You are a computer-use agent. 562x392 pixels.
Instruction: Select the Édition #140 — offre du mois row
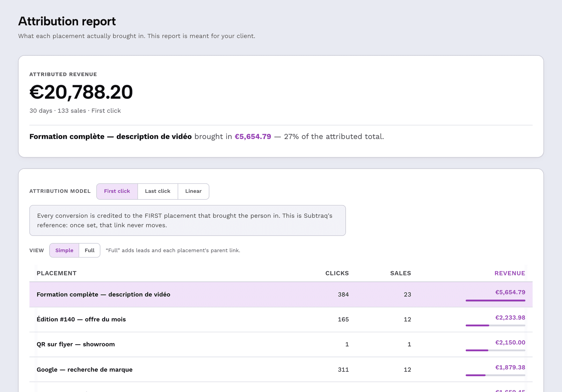coord(281,320)
